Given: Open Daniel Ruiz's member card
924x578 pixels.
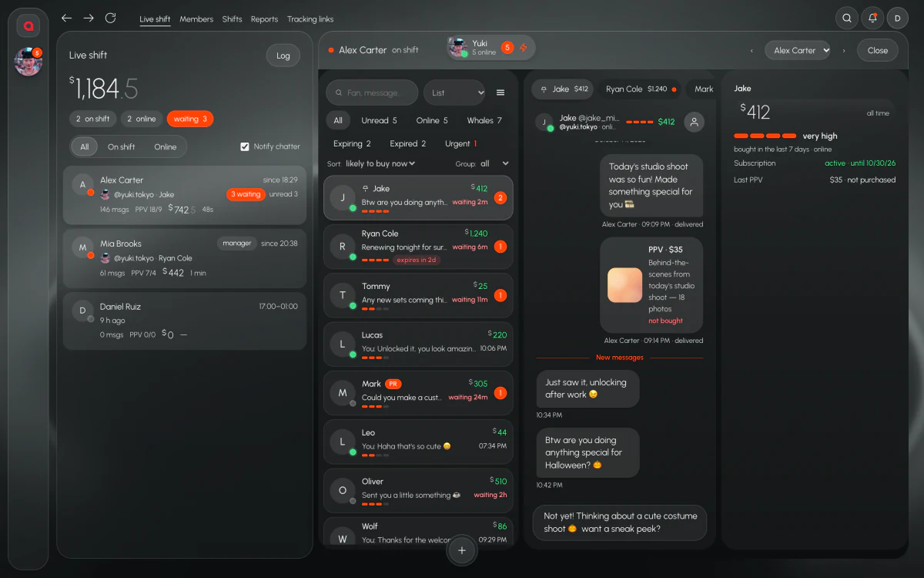Looking at the screenshot, I should (x=185, y=321).
